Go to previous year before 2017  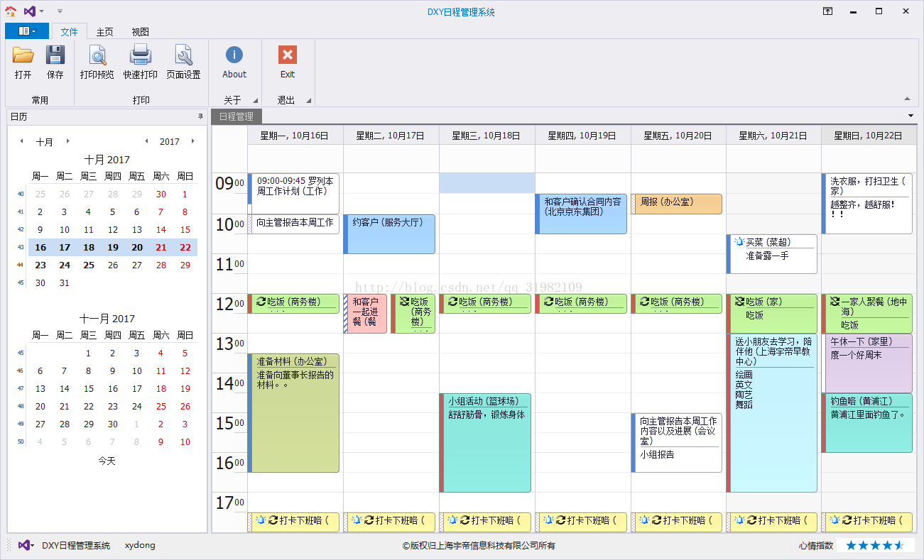click(x=146, y=141)
